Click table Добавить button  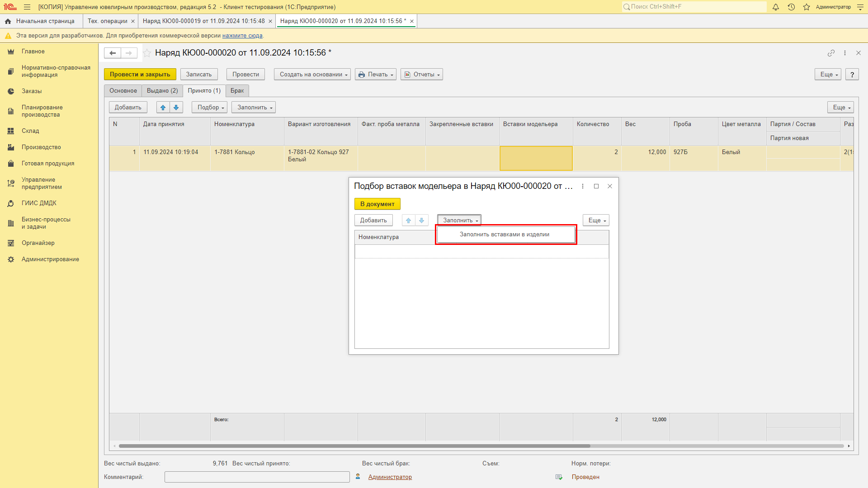tap(128, 108)
